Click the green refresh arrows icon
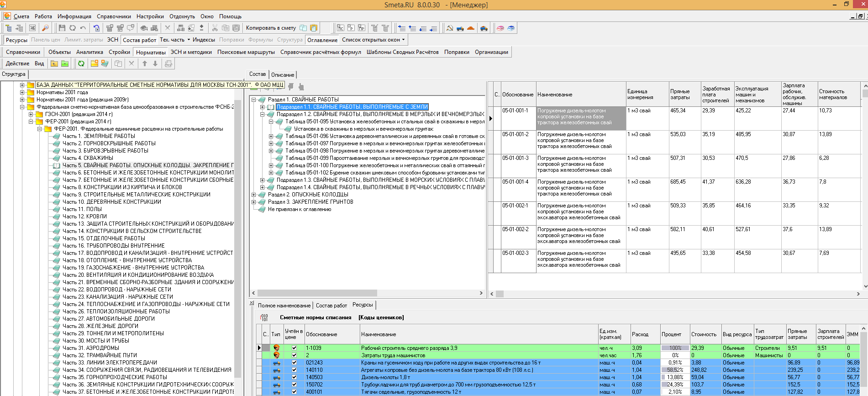The image size is (868, 396). [81, 63]
